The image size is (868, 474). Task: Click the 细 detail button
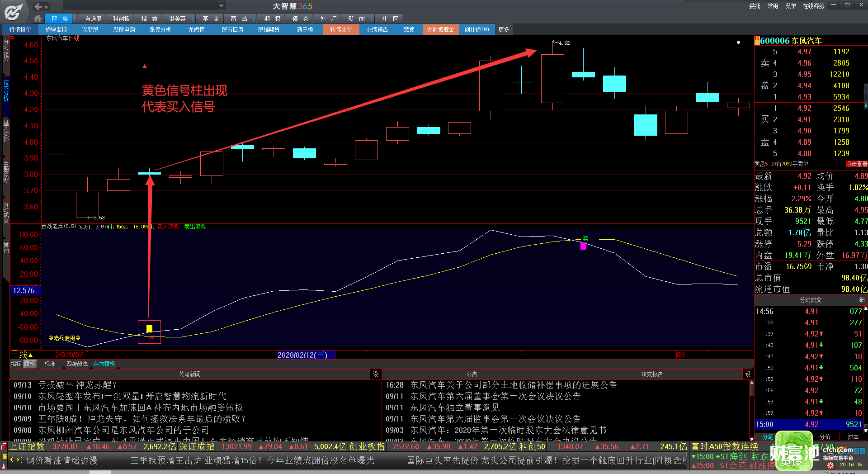pyautogui.click(x=862, y=300)
